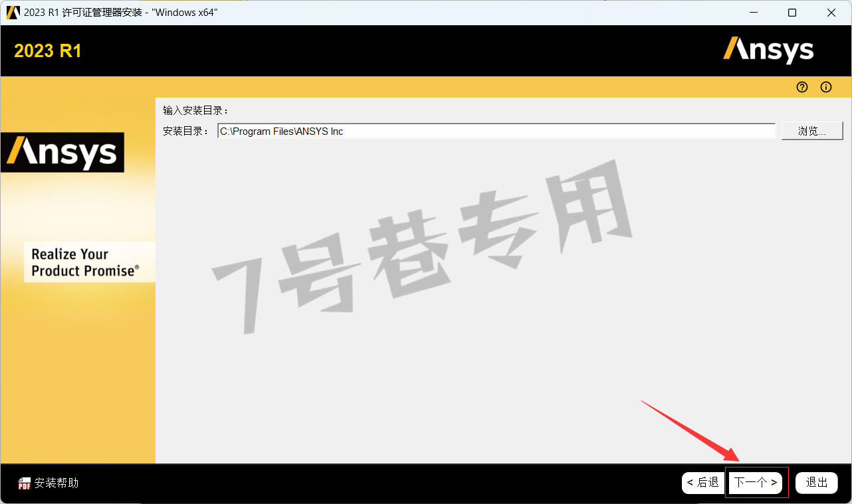Go back with < 后退 button
Viewport: 852px width, 504px height.
point(702,483)
